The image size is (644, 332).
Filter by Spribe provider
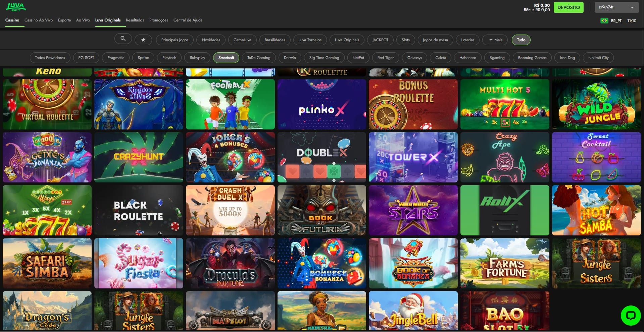tap(143, 58)
